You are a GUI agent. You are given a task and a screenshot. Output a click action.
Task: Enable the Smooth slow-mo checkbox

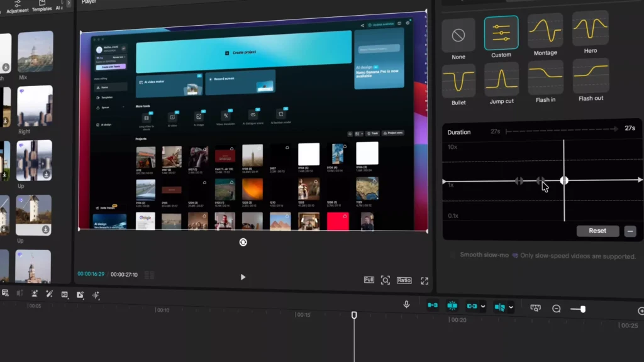453,255
